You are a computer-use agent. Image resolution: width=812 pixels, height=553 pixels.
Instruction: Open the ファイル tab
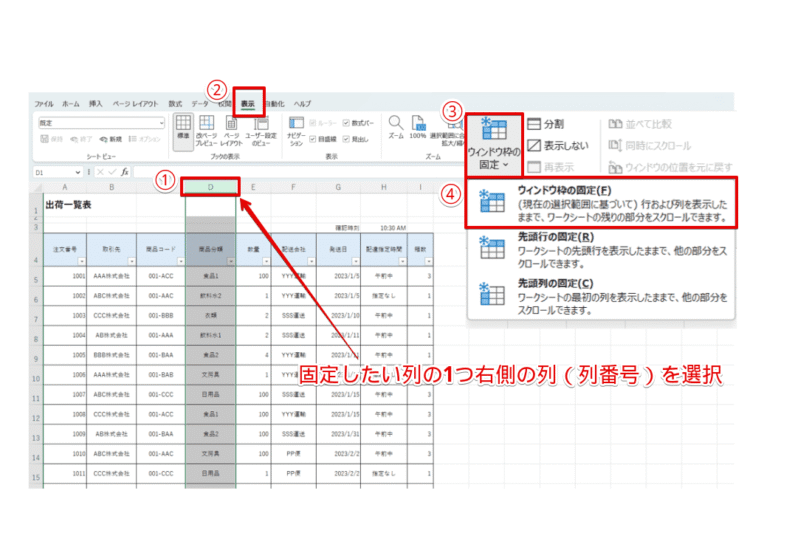pyautogui.click(x=44, y=104)
